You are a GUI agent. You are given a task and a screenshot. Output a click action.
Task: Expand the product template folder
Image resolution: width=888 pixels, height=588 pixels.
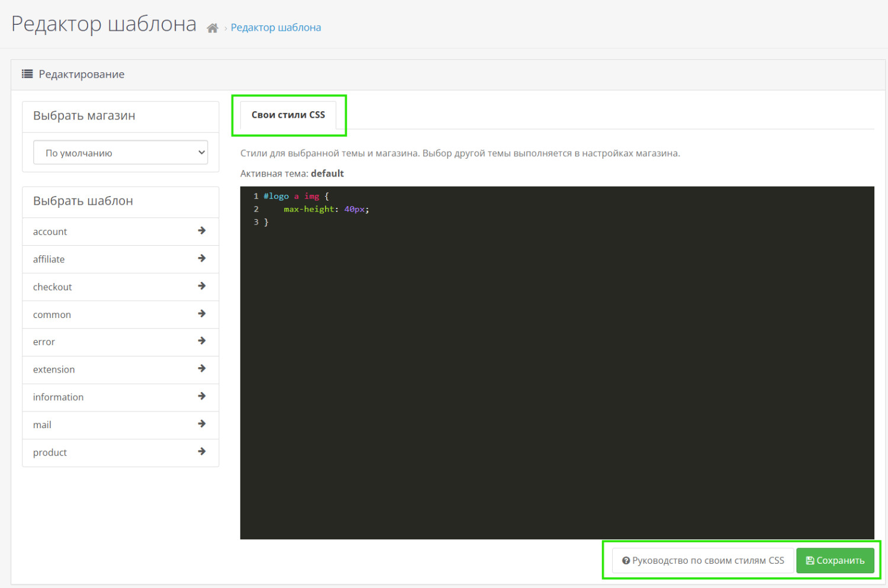(x=121, y=452)
